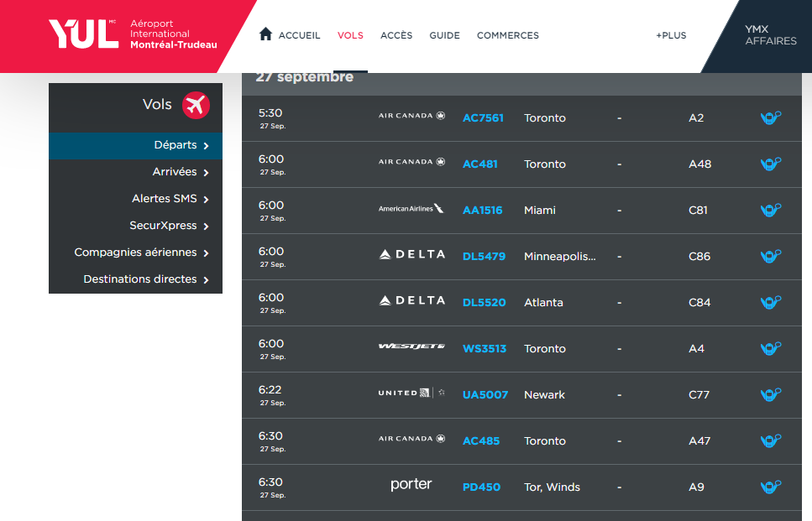Open the YMX Affaires section
This screenshot has height=521, width=812.
pyautogui.click(x=770, y=35)
